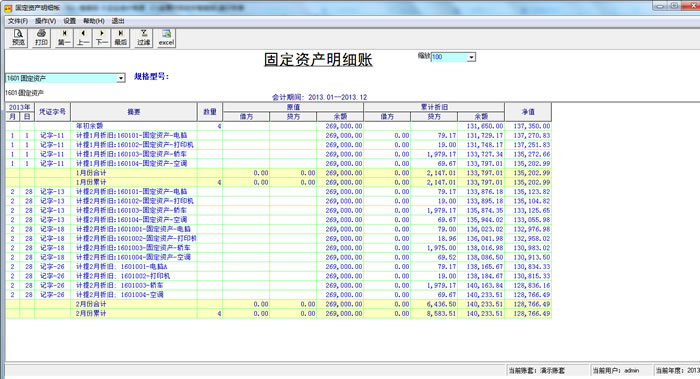
Task: Click the 打印 printer icon
Action: pos(41,38)
